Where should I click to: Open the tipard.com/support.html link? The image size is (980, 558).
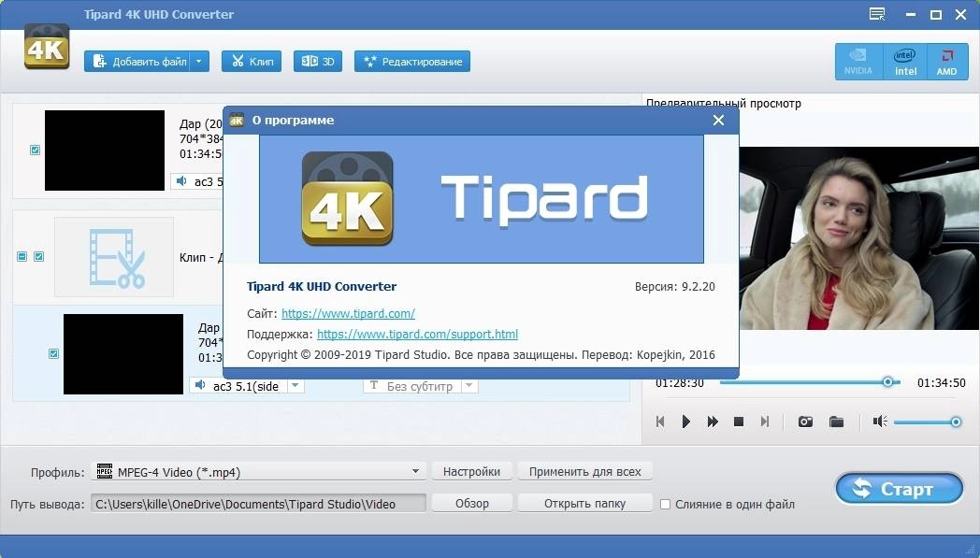pyautogui.click(x=417, y=335)
